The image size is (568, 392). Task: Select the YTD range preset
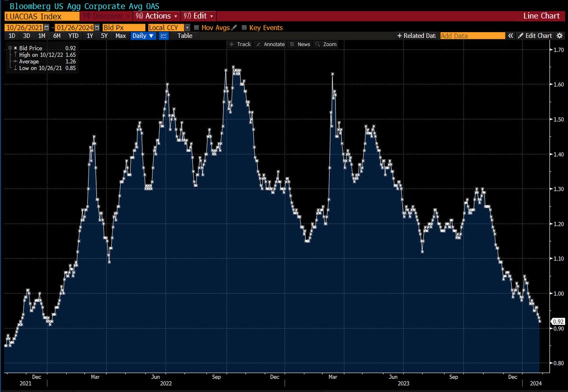[73, 36]
